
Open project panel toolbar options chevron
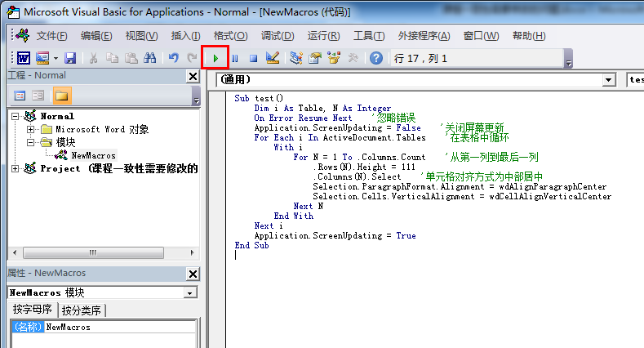(x=197, y=96)
